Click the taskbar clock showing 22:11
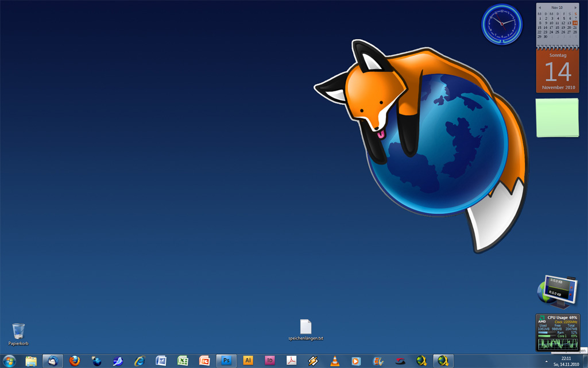 pos(566,361)
